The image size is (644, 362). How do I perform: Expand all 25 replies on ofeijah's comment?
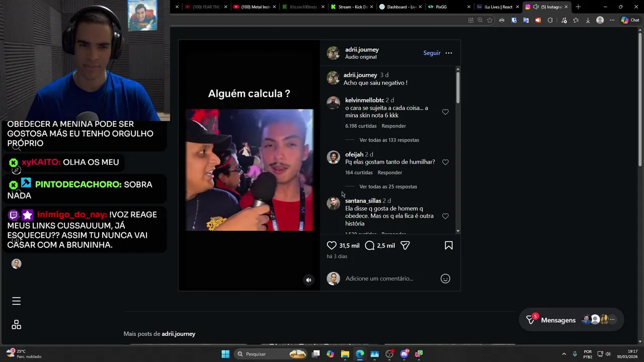tap(388, 187)
